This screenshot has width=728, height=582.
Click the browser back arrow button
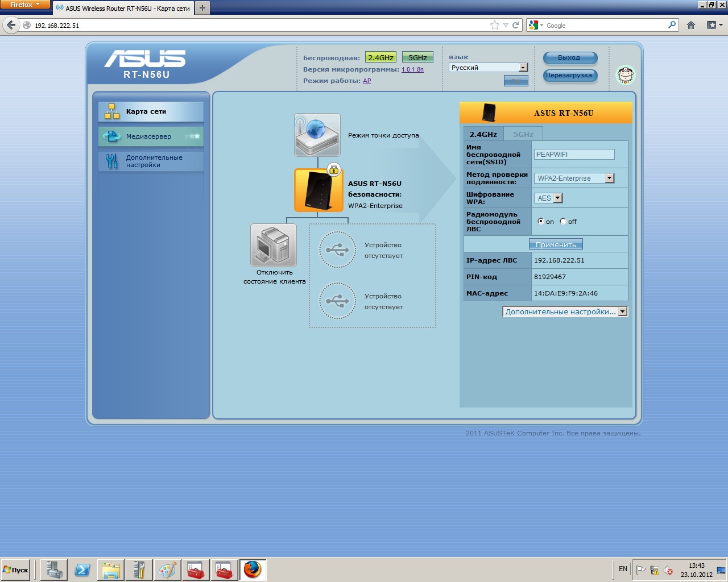click(11, 25)
